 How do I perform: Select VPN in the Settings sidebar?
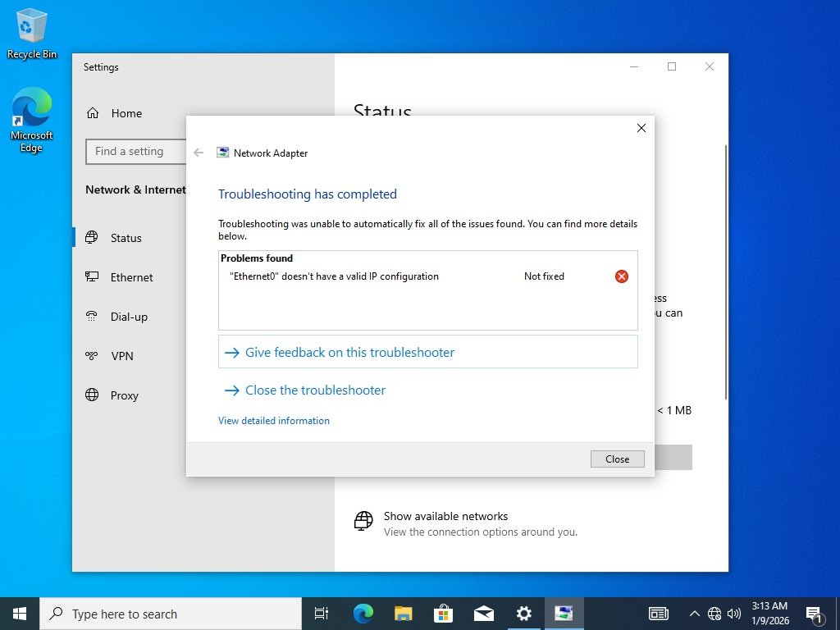click(121, 356)
